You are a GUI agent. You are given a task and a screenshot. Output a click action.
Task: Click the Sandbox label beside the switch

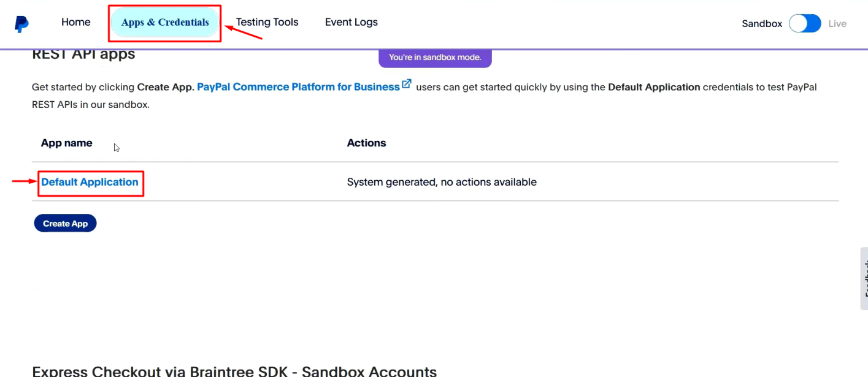762,24
